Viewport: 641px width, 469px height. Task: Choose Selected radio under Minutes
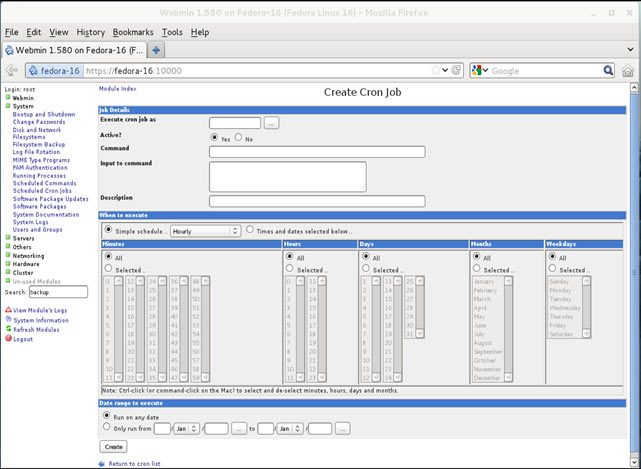tap(108, 268)
